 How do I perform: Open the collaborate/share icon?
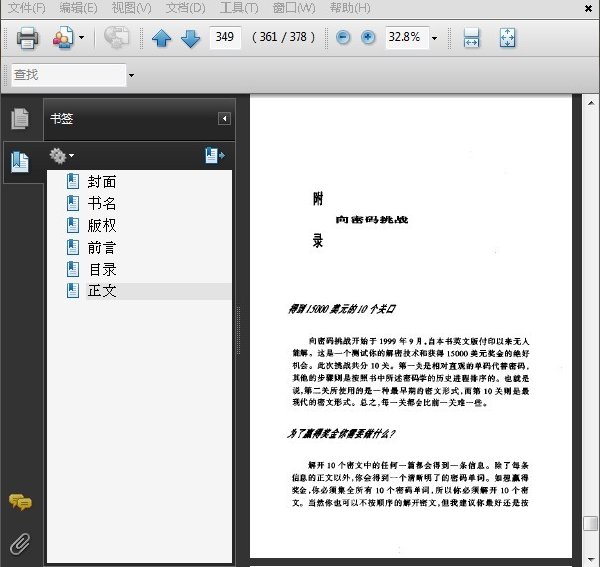(63, 37)
